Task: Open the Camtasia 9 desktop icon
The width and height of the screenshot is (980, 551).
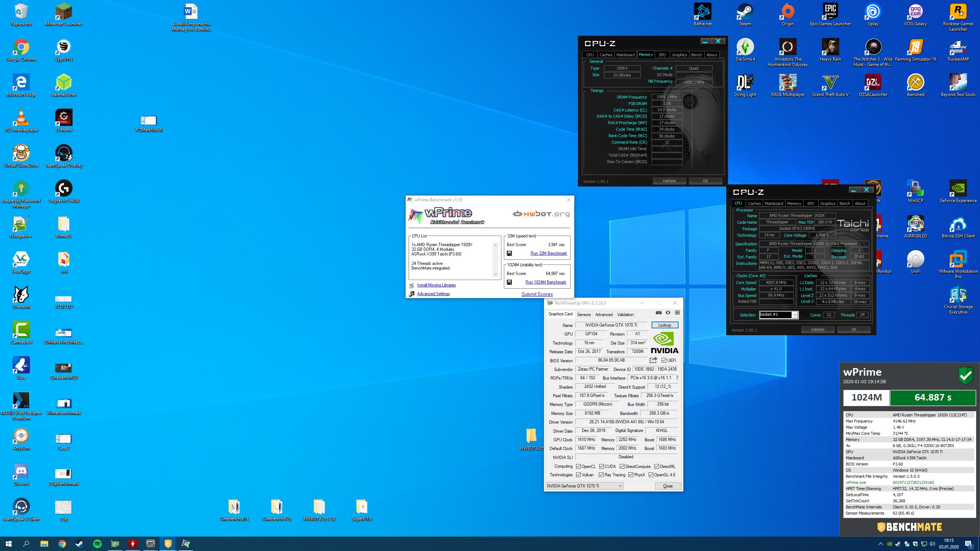Action: pos(21,333)
